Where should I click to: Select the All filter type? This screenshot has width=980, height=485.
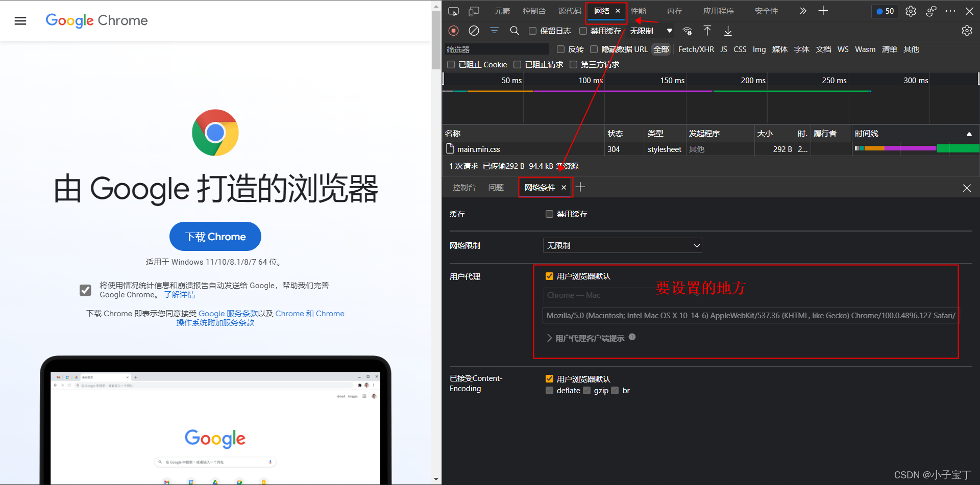tap(661, 49)
